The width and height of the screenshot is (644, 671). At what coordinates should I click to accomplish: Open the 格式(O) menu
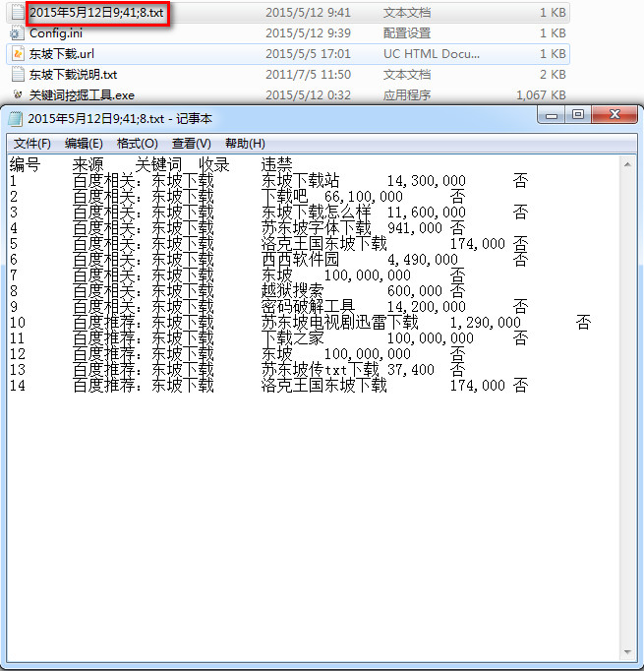[138, 144]
